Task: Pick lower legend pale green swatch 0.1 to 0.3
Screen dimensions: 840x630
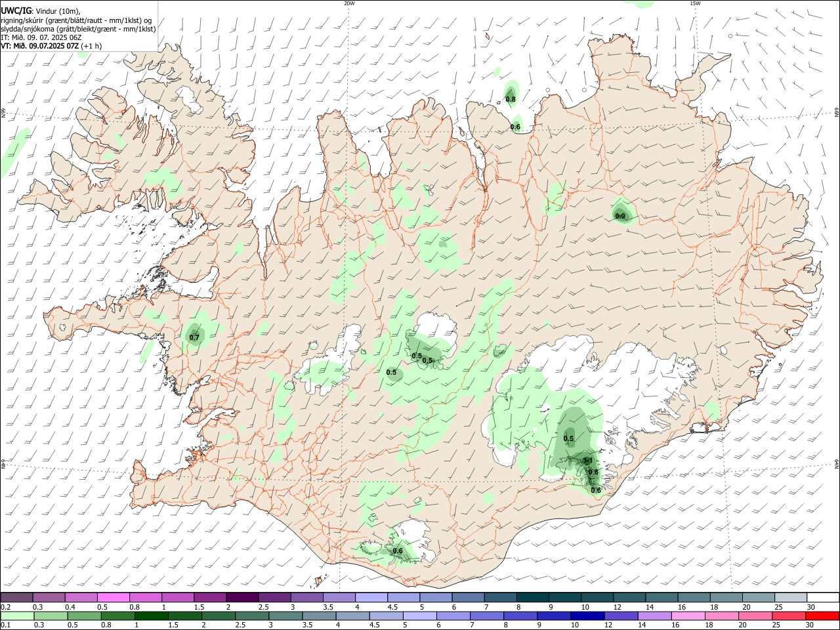Action: (x=17, y=616)
